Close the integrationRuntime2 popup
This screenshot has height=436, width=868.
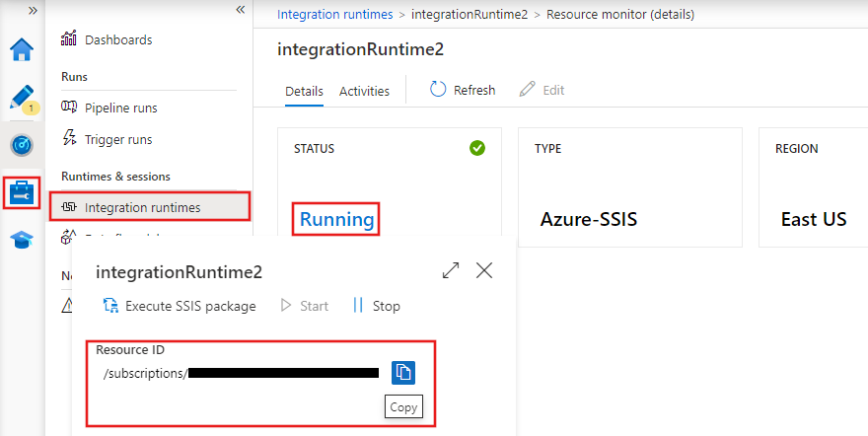coord(483,270)
